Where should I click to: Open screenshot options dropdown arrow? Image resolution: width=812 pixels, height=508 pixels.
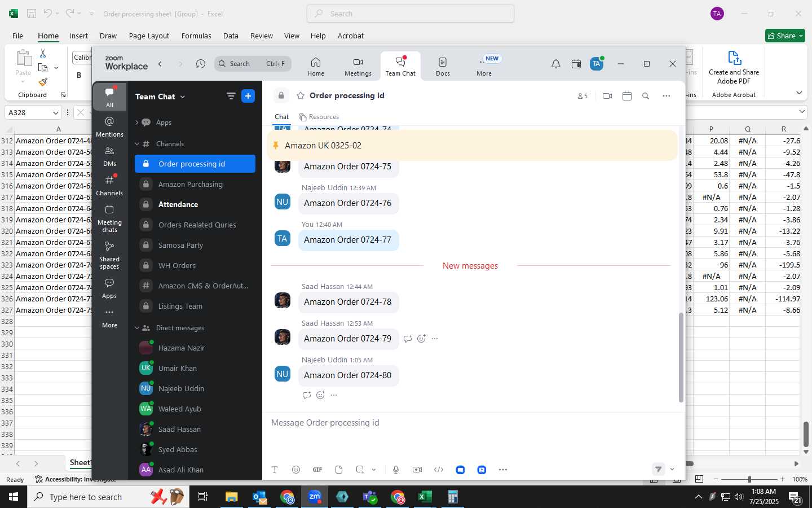coord(373,470)
